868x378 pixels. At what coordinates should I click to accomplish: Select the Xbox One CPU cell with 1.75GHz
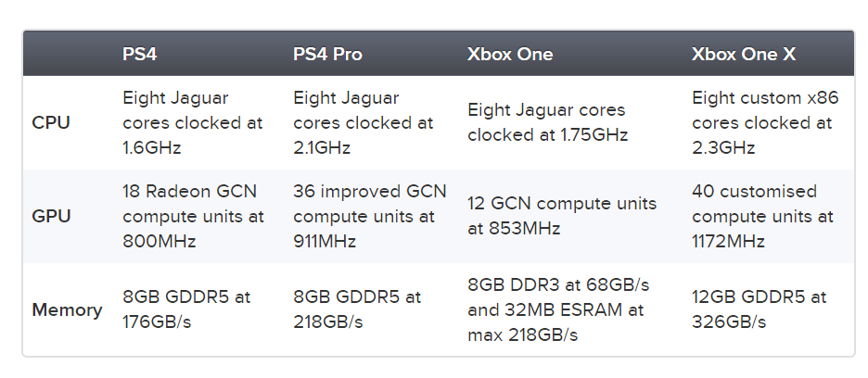[547, 122]
